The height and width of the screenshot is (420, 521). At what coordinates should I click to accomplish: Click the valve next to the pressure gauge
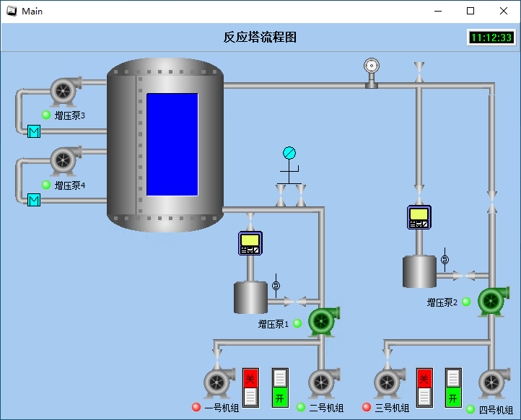pyautogui.click(x=419, y=72)
